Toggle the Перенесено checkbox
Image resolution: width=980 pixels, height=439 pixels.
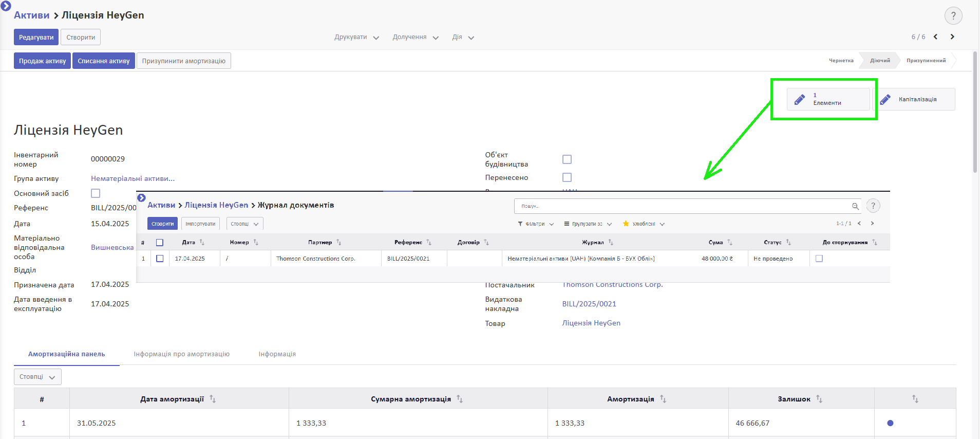click(567, 177)
